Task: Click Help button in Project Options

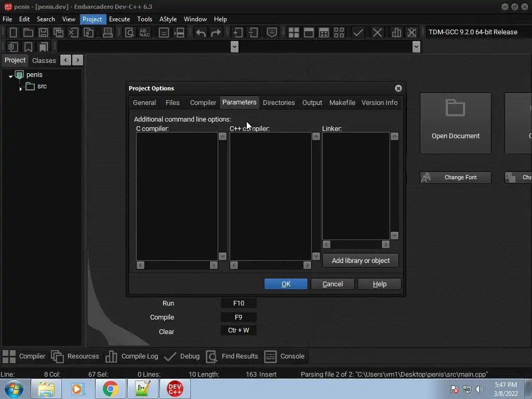Action: click(x=379, y=284)
